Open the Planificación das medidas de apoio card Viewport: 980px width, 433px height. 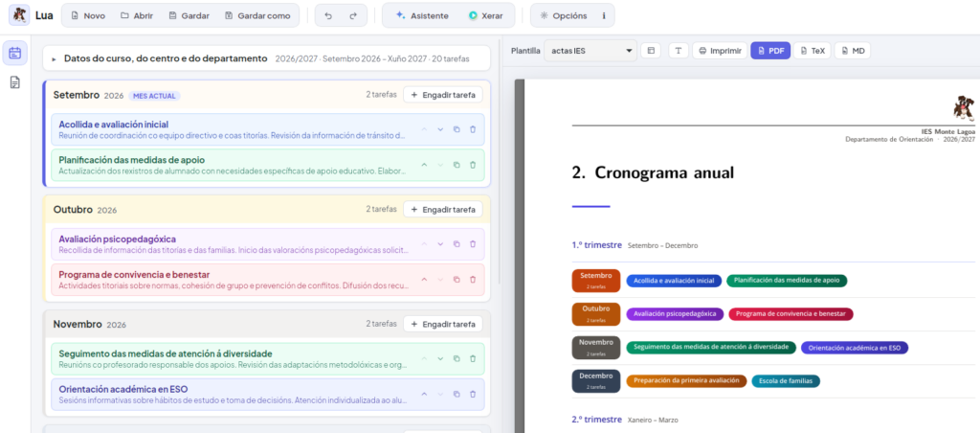point(267,165)
